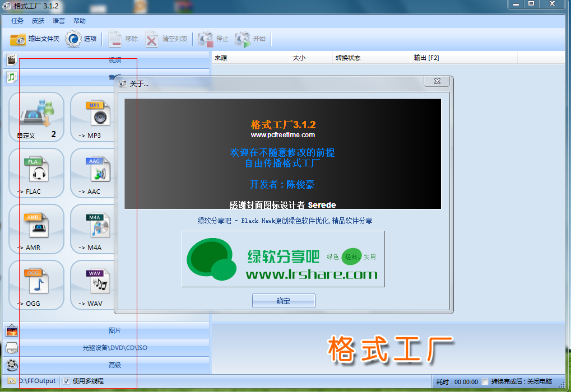
Task: Choose the -> WAV conversion icon
Action: 92,286
